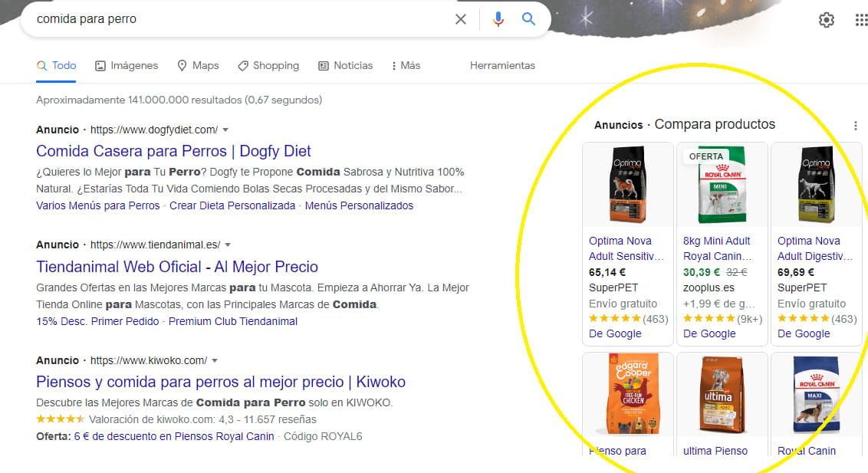Click Edgard Cooper chicken product image
The image size is (868, 473).
(628, 394)
